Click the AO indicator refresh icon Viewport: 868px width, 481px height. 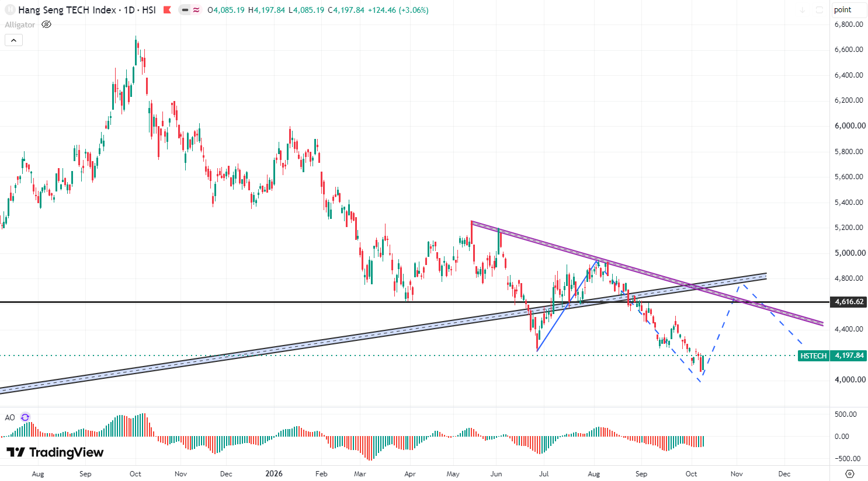[x=25, y=417]
